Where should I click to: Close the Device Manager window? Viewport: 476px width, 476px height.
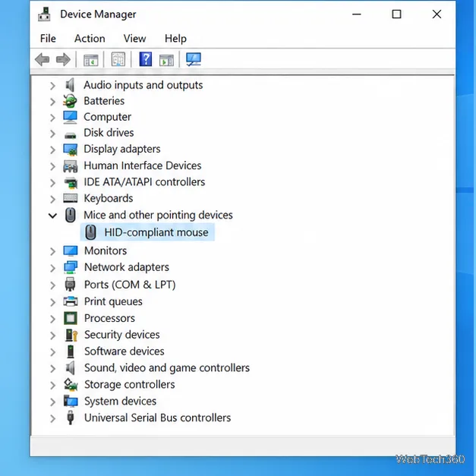[437, 14]
